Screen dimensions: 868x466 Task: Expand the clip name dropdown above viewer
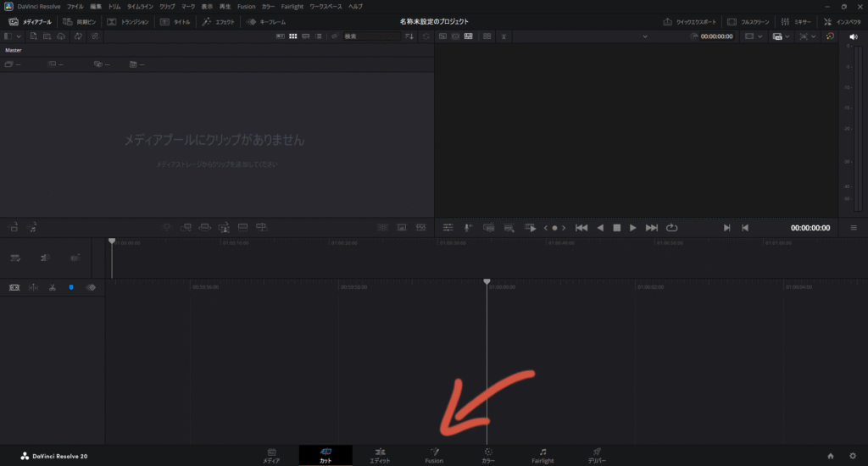644,36
